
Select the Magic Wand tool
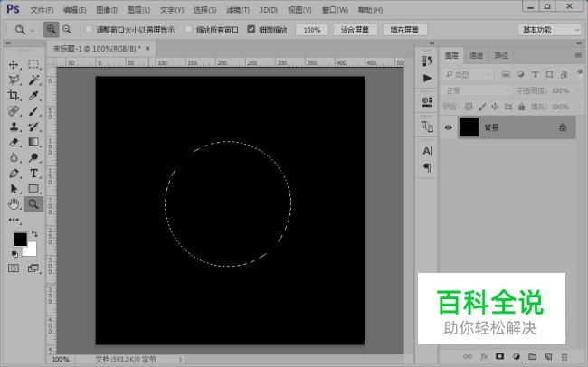click(x=33, y=80)
